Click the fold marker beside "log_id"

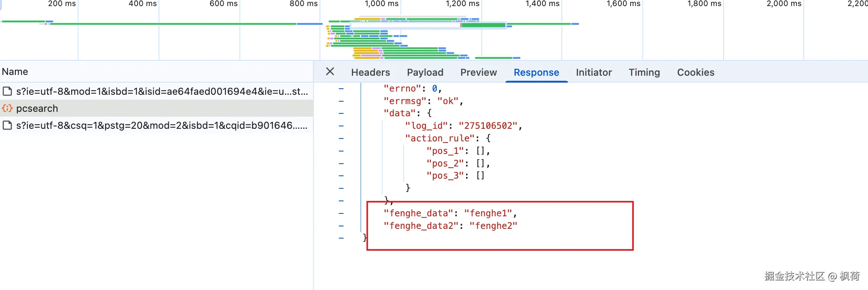point(341,126)
